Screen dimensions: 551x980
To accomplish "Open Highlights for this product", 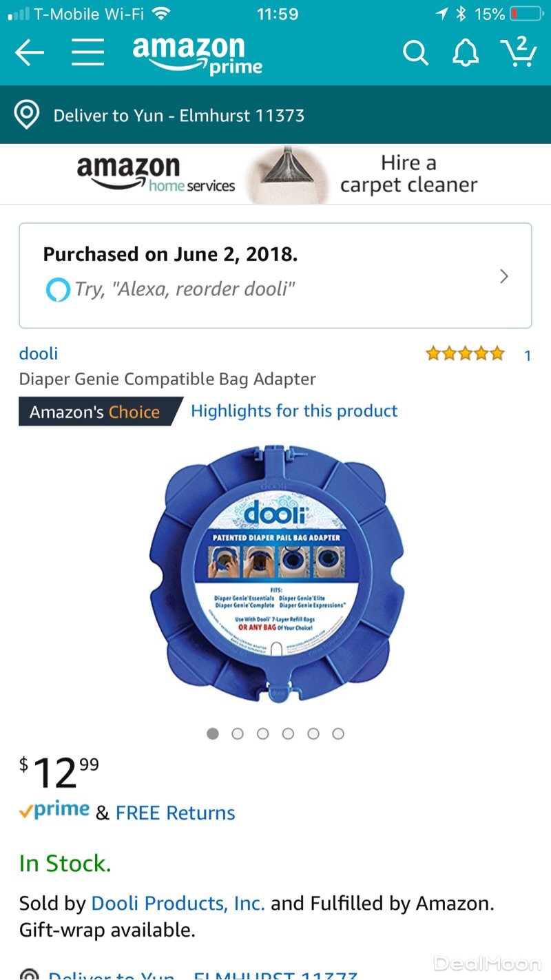I will (x=294, y=411).
